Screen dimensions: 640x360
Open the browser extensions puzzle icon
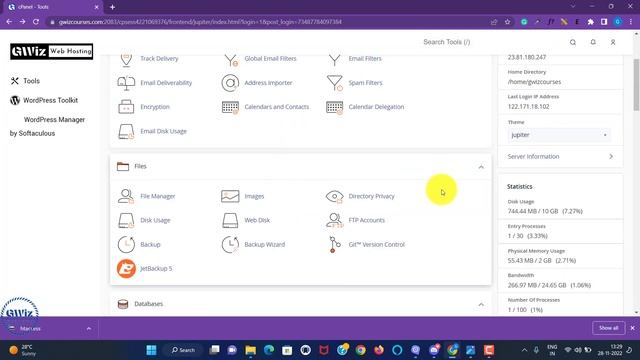(x=590, y=22)
